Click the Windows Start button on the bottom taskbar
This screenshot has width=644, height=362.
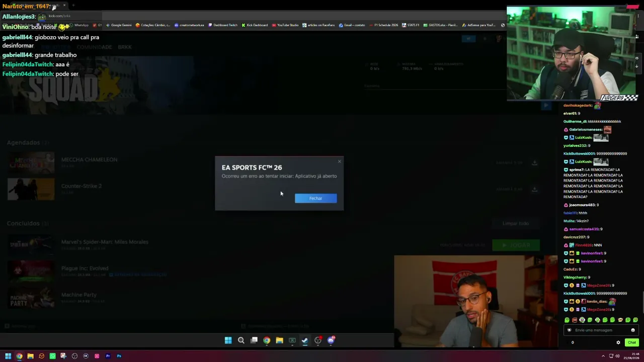pos(8,356)
